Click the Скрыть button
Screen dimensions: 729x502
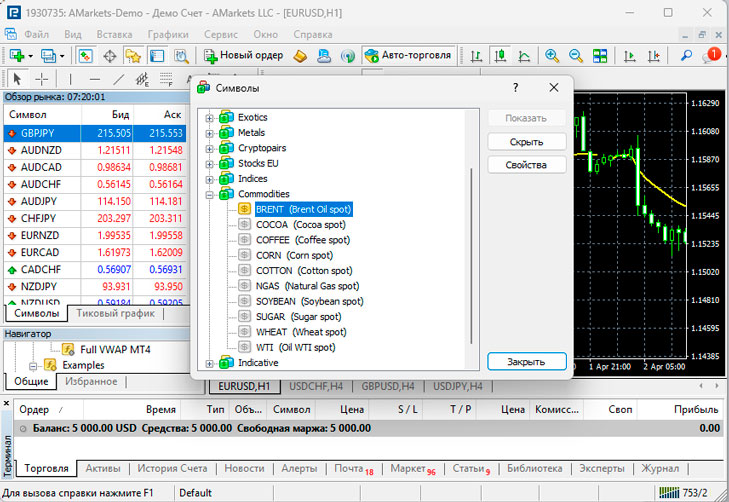pyautogui.click(x=527, y=142)
